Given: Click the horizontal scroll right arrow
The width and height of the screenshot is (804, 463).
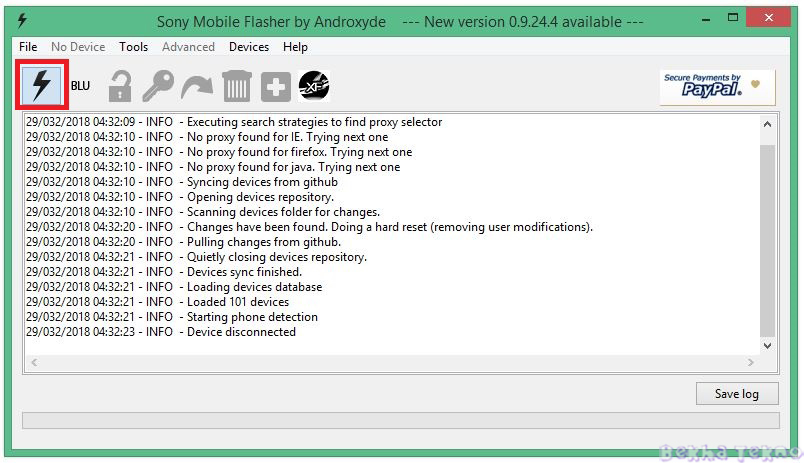Looking at the screenshot, I should (x=751, y=363).
